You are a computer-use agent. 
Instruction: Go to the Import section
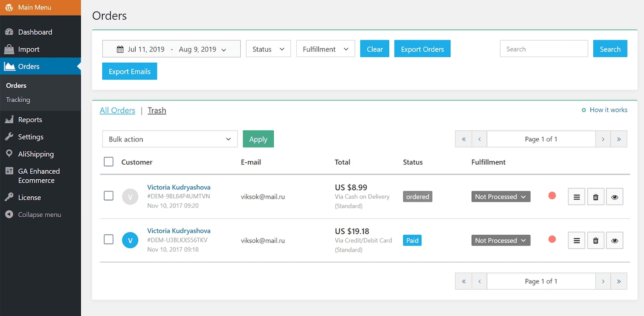29,49
